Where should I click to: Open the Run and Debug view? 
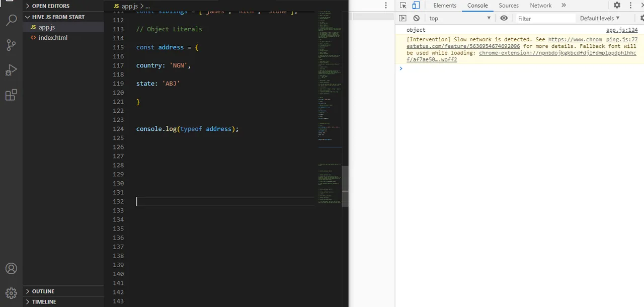pos(11,70)
